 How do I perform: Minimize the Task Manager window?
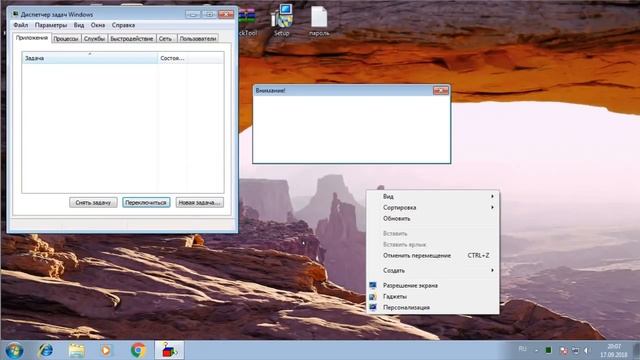pyautogui.click(x=193, y=14)
